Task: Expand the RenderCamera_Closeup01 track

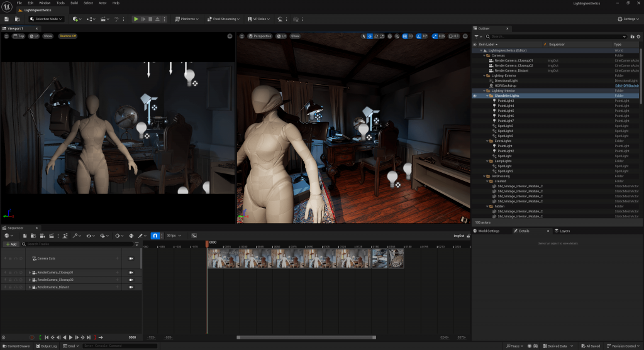Action: (30, 272)
